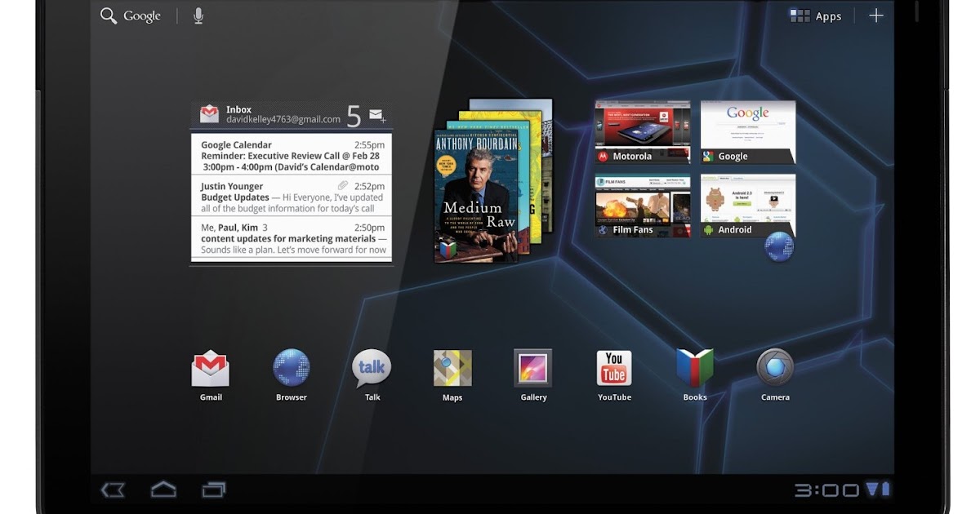Screen dimensions: 980x514
Task: Tap the Home navigation button
Action: point(163,490)
